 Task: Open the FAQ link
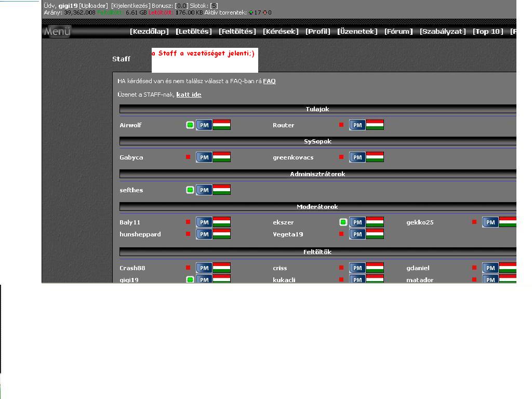[269, 81]
